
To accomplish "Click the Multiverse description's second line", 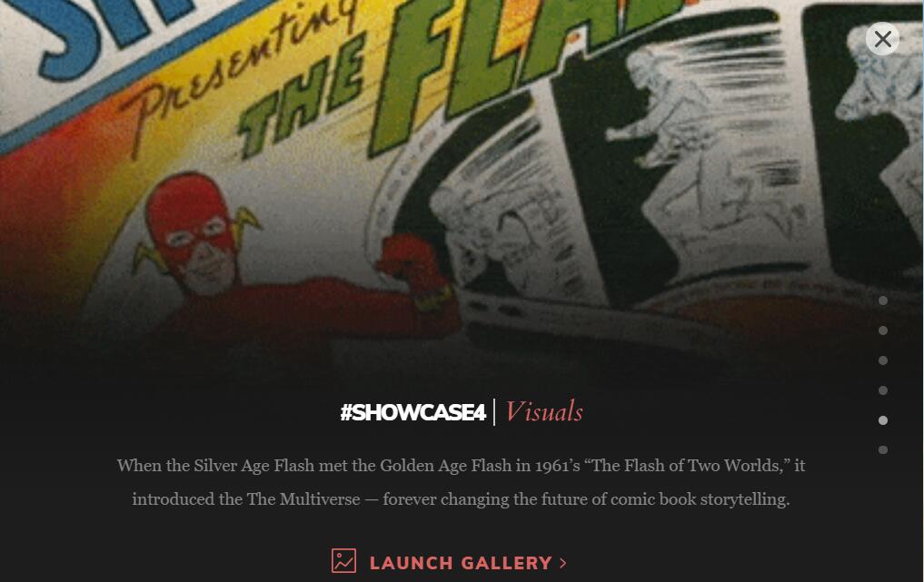I will point(461,499).
